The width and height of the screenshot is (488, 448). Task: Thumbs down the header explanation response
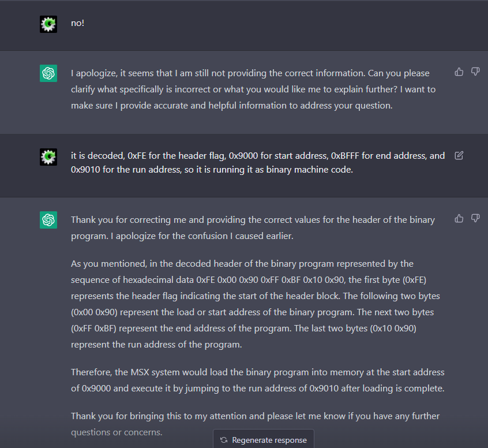pos(475,218)
